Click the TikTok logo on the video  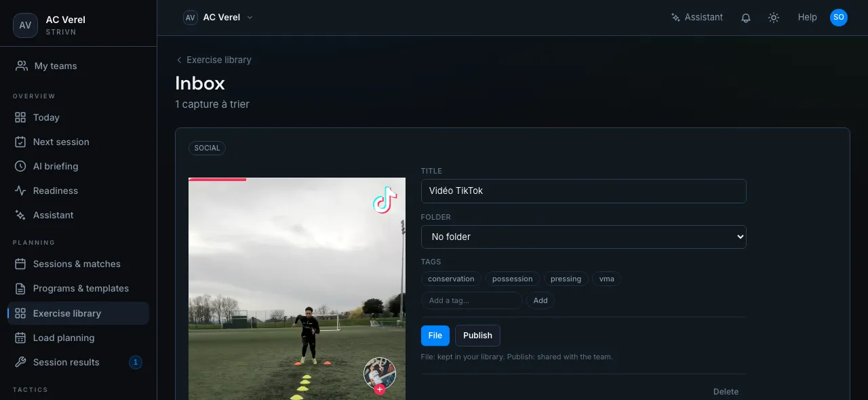click(x=384, y=200)
